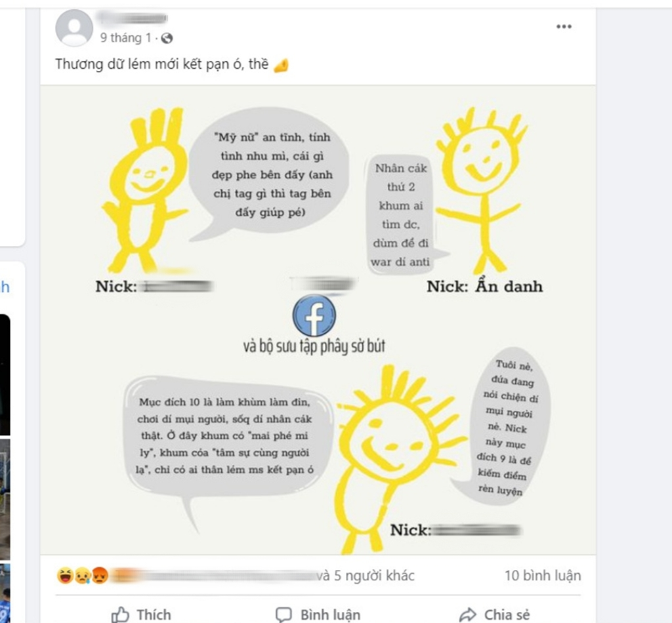This screenshot has width=672, height=623.
Task: Open the three-dot post options menu
Action: tap(564, 26)
